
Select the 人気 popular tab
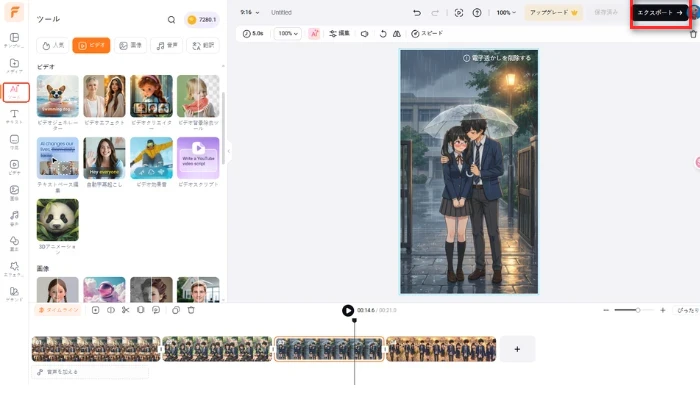click(53, 45)
